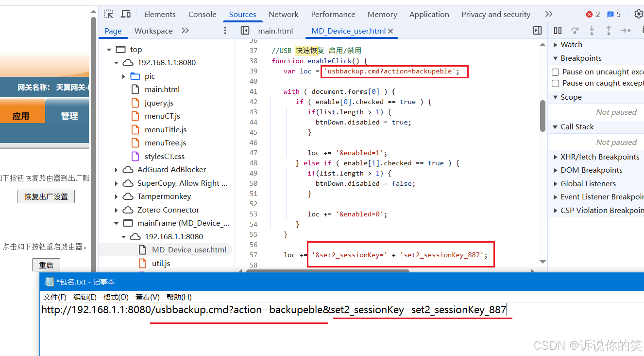
Task: Show more navigator tabs chevron
Action: point(185,31)
